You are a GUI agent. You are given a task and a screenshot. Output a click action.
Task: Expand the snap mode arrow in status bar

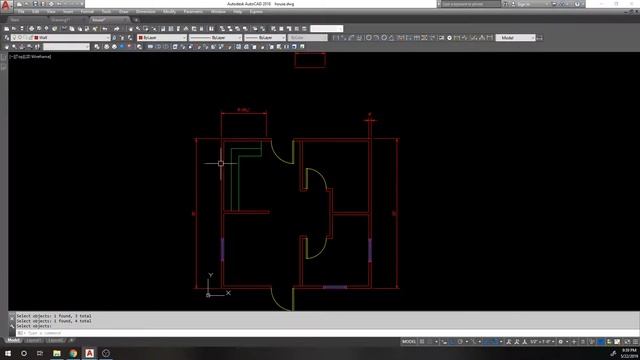(x=436, y=342)
